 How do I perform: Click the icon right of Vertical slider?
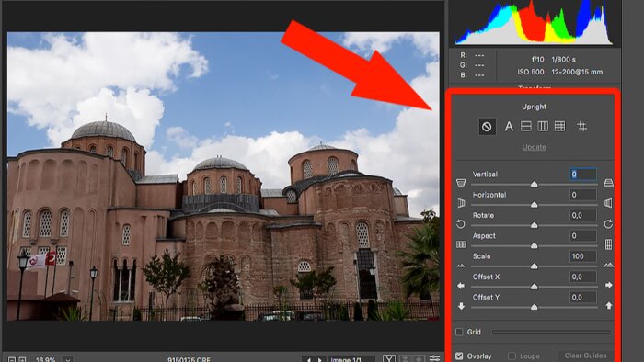[608, 183]
